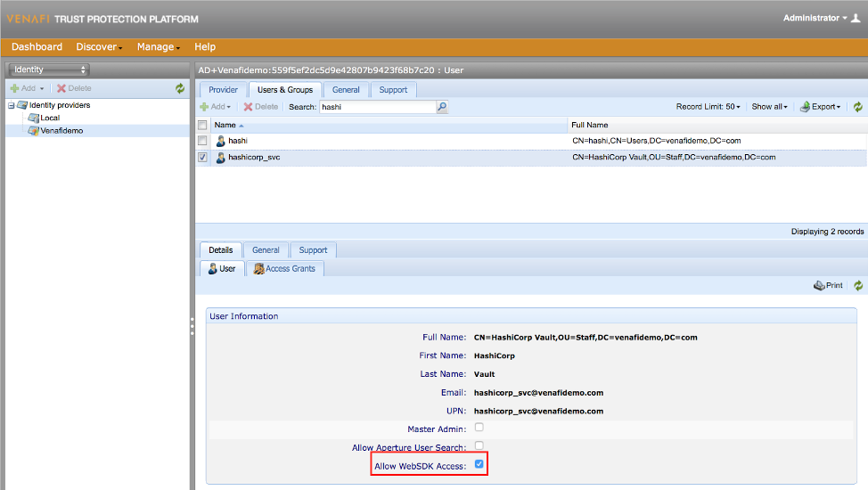Screen dimensions: 868x490
Task: Click the Venafidemo provider icon
Action: coord(33,131)
